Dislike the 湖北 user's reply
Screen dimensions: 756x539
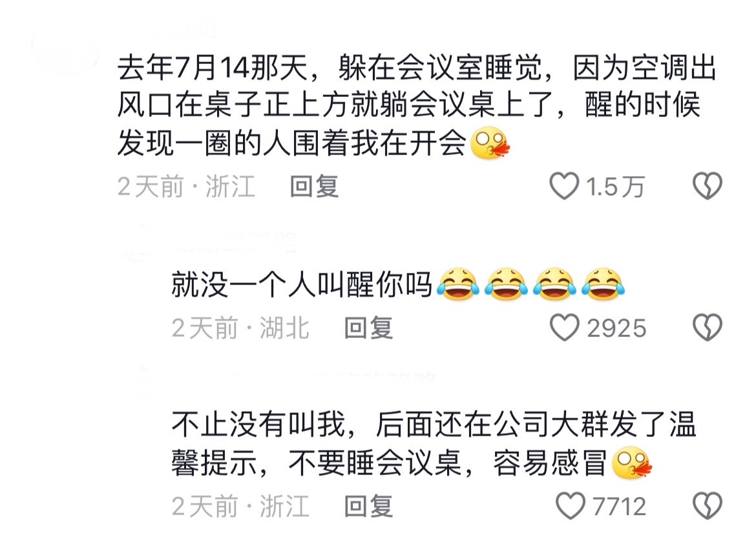click(x=708, y=328)
